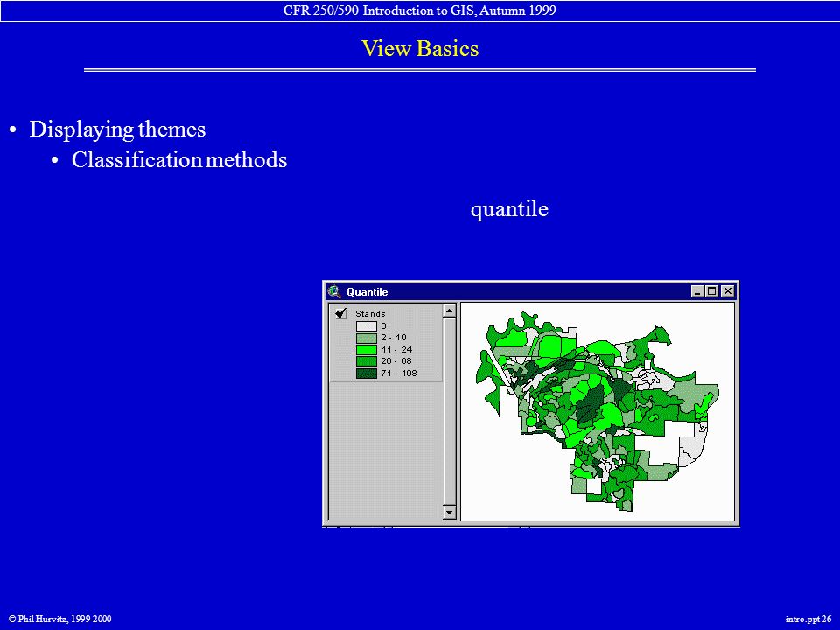This screenshot has height=630, width=840.
Task: Click the "2 - 10" legend label
Action: [394, 338]
